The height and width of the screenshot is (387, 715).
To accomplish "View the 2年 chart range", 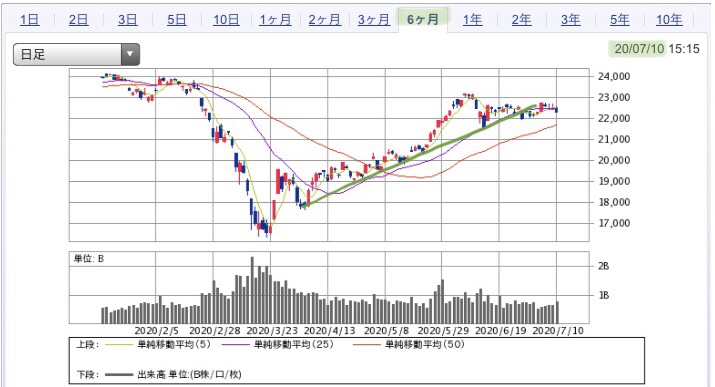I will [521, 20].
